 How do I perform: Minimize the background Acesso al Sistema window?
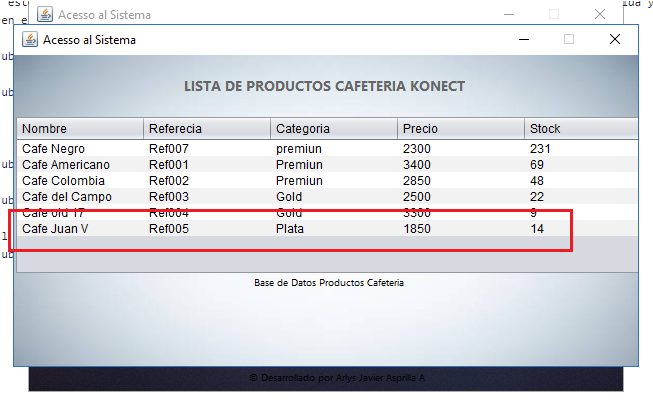click(509, 15)
